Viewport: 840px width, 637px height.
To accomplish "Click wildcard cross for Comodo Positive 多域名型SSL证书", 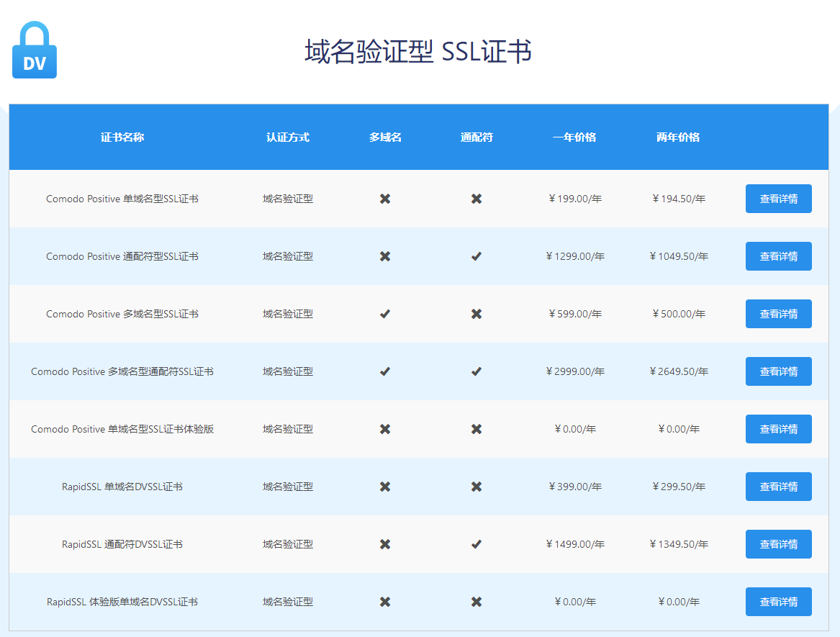I will [x=477, y=314].
